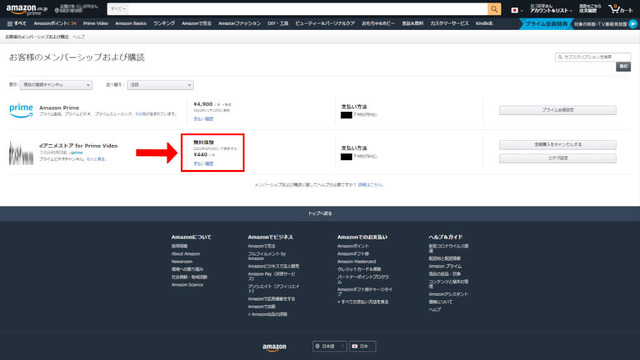Open すべての支払い方法を見る footer link

pos(363,302)
